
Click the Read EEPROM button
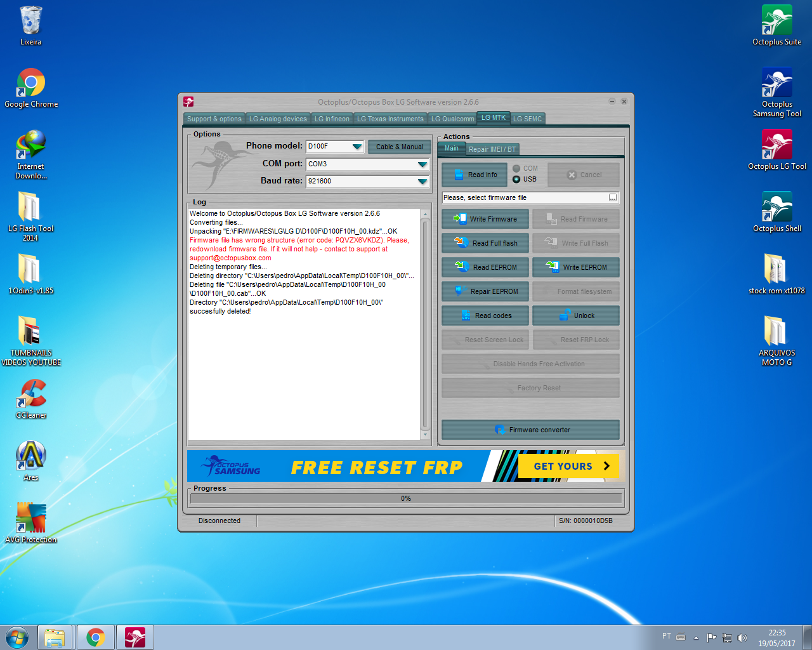coord(485,267)
